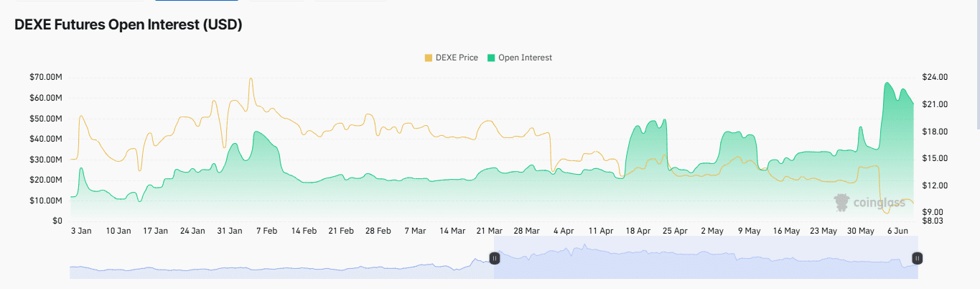
Task: Toggle the DEXE Price legend series
Action: [x=452, y=58]
